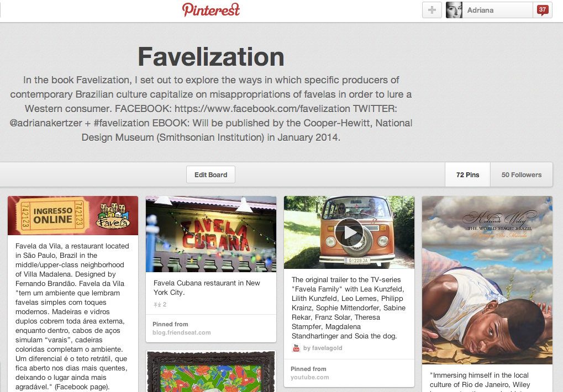
Task: Play the Favela Family trailer video
Action: pyautogui.click(x=349, y=232)
